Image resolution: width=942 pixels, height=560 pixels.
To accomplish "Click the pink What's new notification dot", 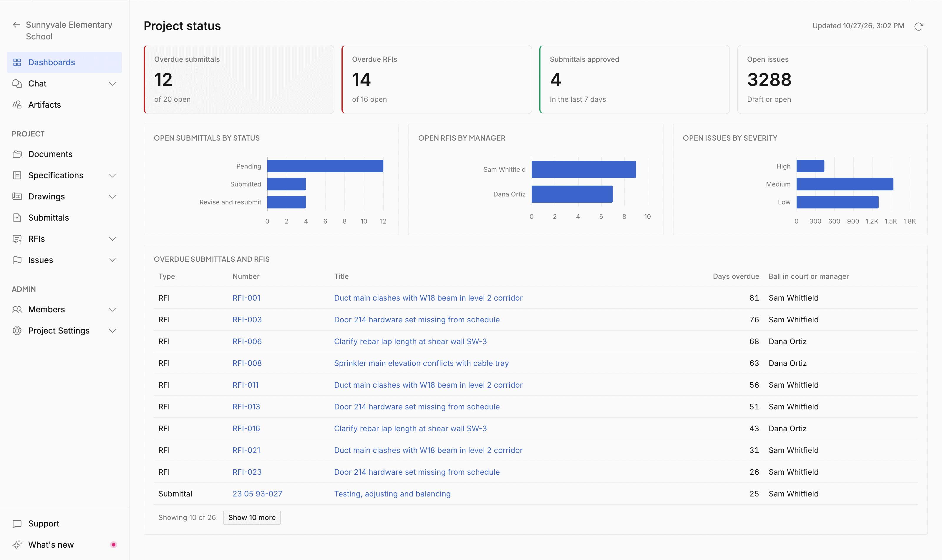I will coord(113,544).
